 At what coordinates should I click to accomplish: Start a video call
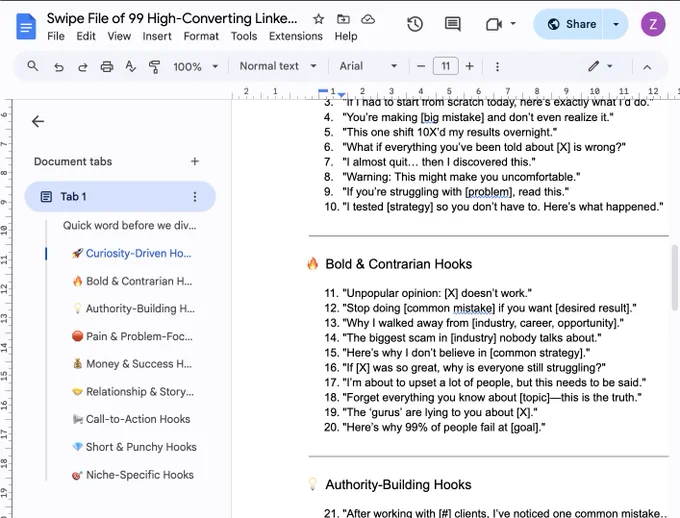494,24
